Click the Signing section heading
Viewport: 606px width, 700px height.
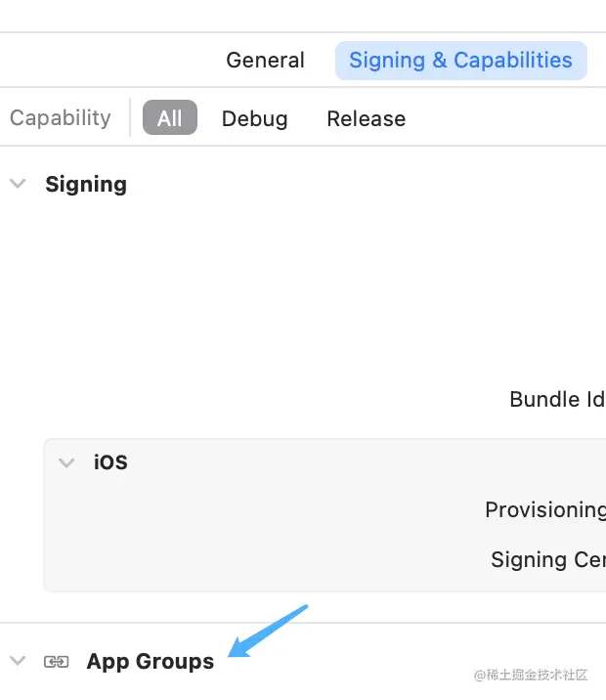point(86,185)
